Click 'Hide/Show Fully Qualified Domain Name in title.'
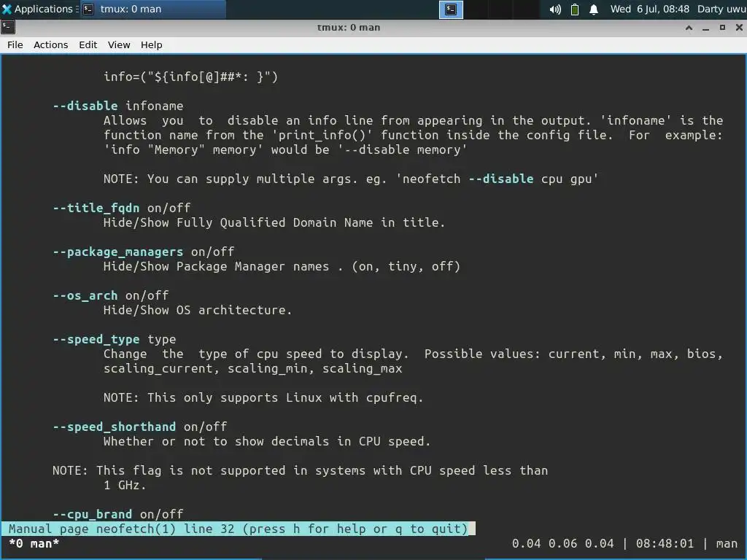The height and width of the screenshot is (560, 747). tap(274, 223)
